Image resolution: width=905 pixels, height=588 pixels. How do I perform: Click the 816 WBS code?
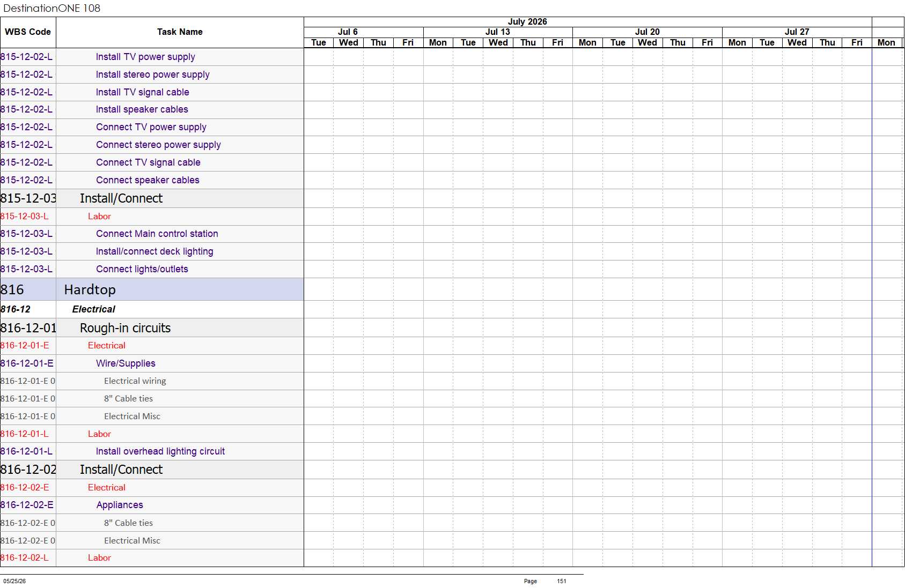pyautogui.click(x=12, y=289)
